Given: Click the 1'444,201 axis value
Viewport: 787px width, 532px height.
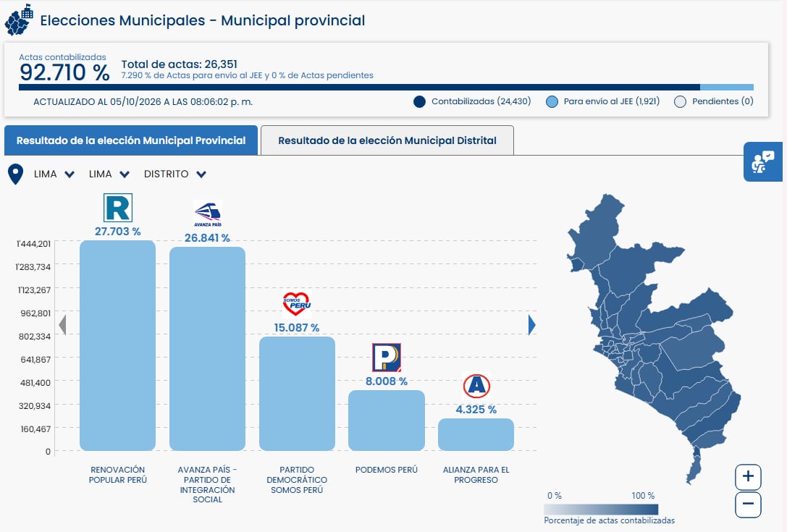Looking at the screenshot, I should tap(33, 244).
